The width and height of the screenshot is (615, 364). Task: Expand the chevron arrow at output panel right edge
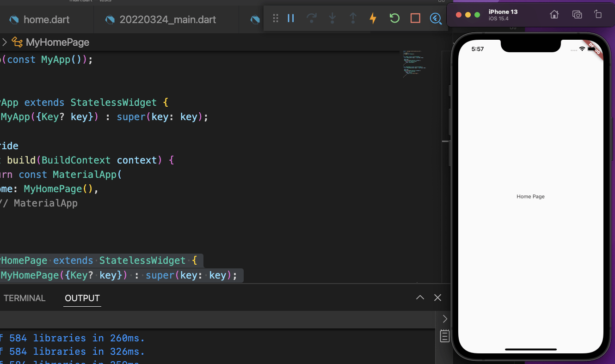(445, 319)
